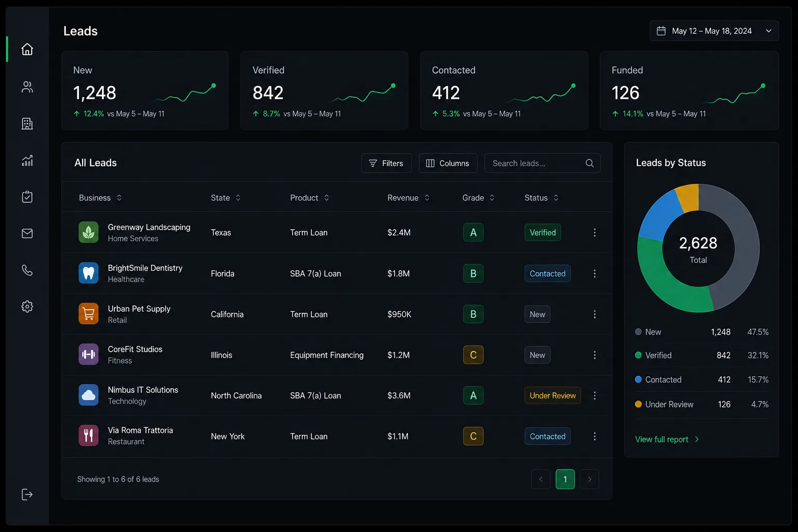Click Contacted status badge for Via Roma Trattoria
This screenshot has height=532, width=798.
(548, 436)
